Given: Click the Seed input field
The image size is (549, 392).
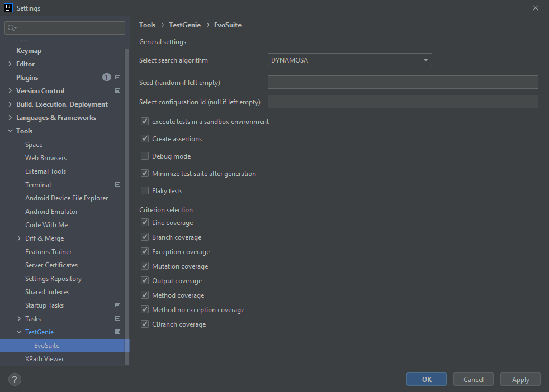Looking at the screenshot, I should (x=403, y=82).
